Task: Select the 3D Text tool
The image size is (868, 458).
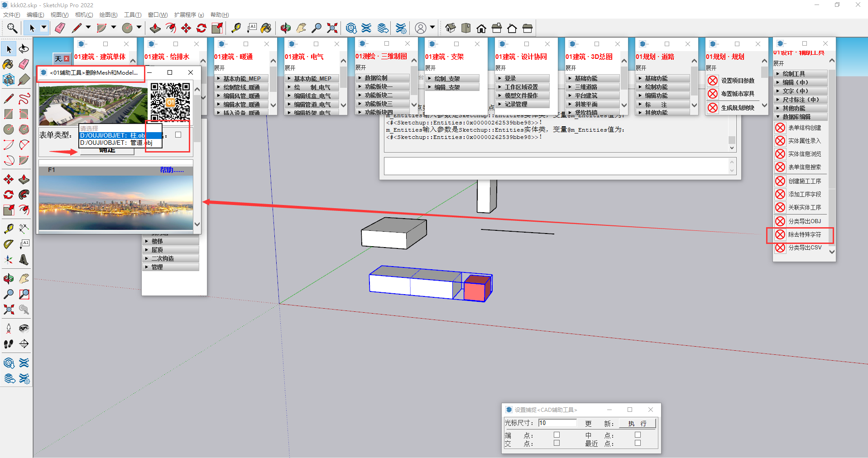Action: [x=24, y=260]
